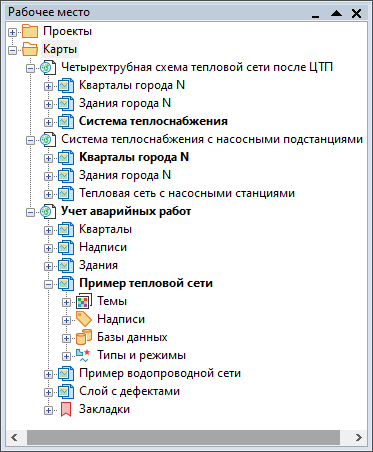This screenshot has width=373, height=452.
Task: Click layer icon beside bold Кварталы города N
Action: [66, 157]
